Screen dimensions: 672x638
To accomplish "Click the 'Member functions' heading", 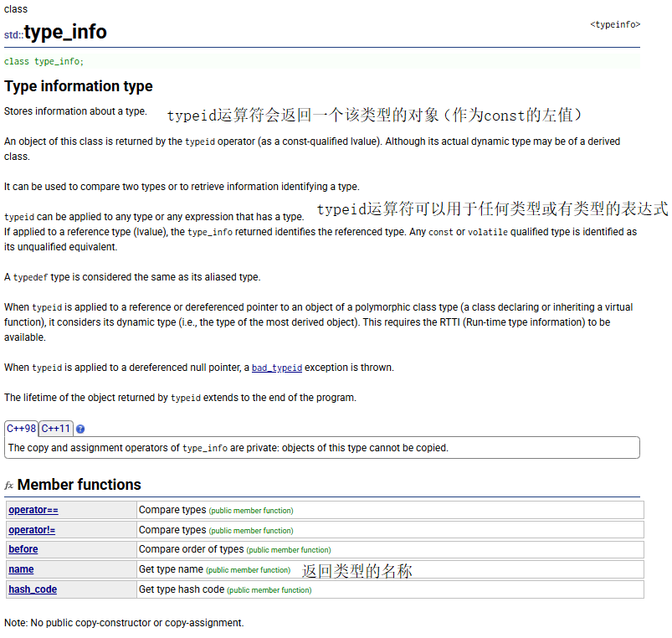I will 80,485.
